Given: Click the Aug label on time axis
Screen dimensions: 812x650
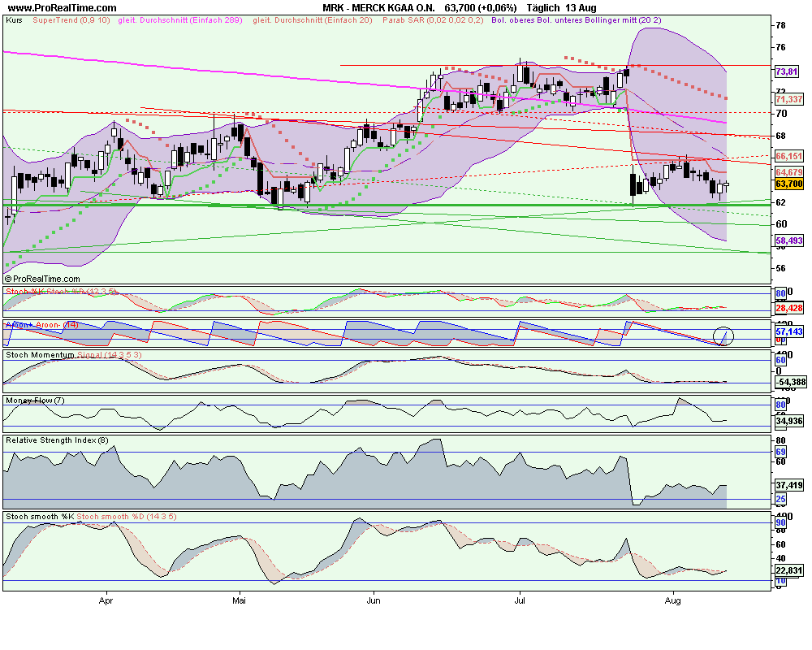Looking at the screenshot, I should (x=672, y=600).
